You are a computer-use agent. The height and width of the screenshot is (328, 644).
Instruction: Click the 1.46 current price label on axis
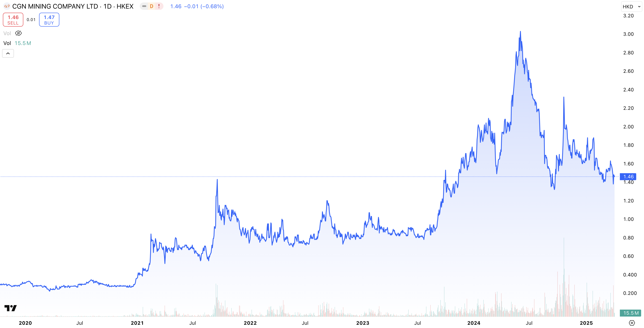pyautogui.click(x=628, y=177)
